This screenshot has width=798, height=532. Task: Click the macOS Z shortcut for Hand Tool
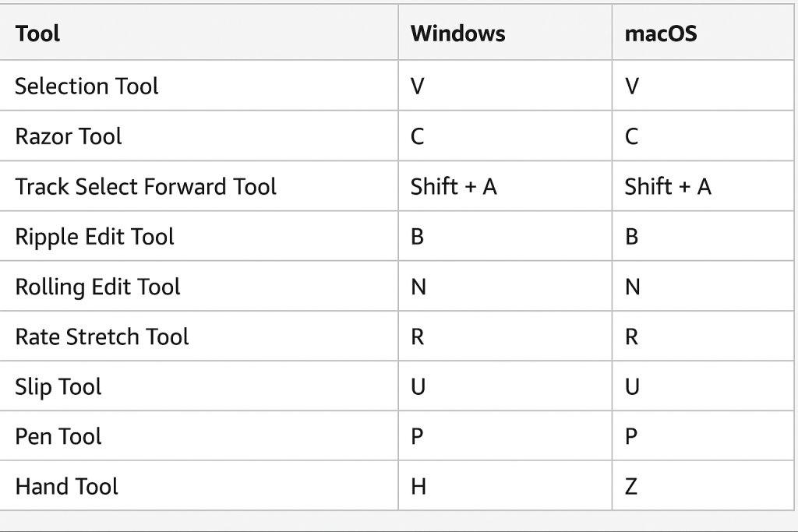(631, 487)
